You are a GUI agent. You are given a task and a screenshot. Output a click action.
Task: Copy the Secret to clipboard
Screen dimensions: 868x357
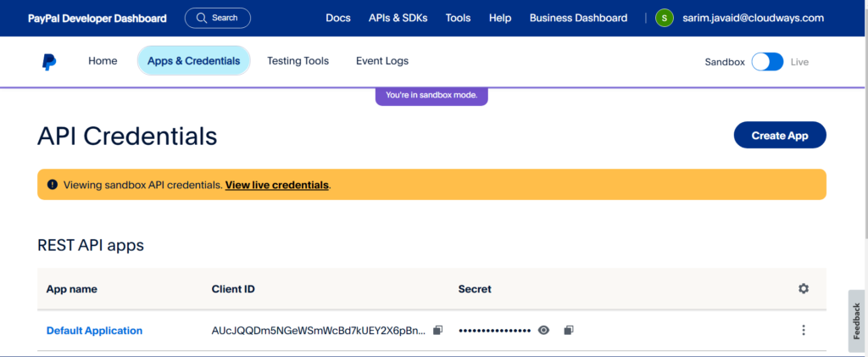coord(569,330)
